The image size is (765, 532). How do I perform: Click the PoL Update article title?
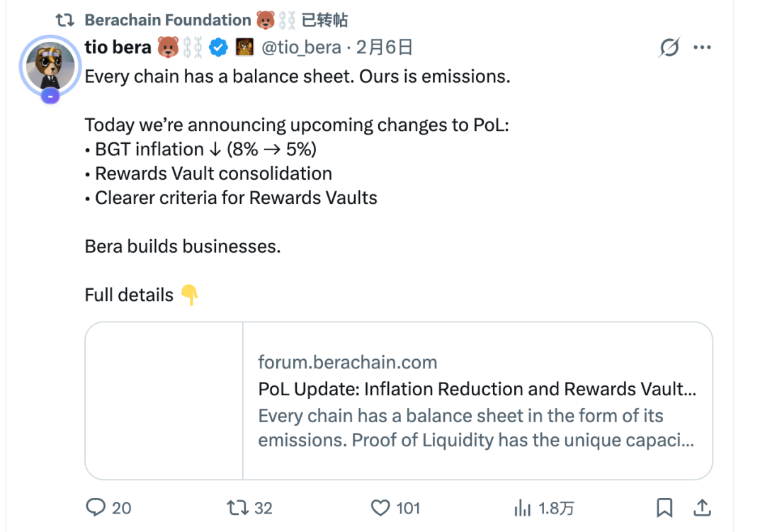point(476,389)
